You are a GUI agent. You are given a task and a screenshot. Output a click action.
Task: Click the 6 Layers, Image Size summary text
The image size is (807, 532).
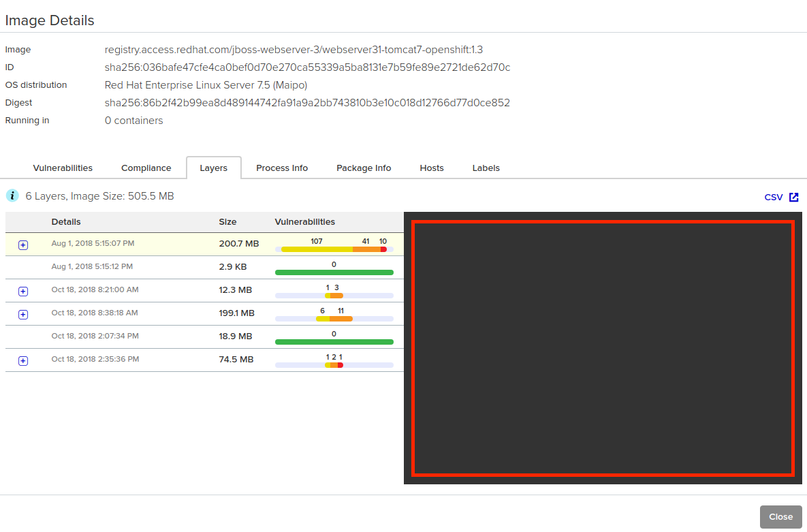click(x=100, y=196)
